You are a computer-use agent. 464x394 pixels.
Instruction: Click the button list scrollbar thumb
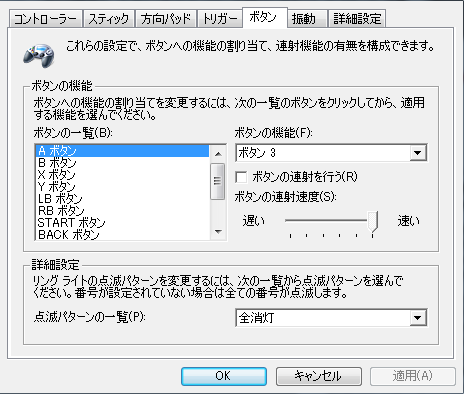218,181
